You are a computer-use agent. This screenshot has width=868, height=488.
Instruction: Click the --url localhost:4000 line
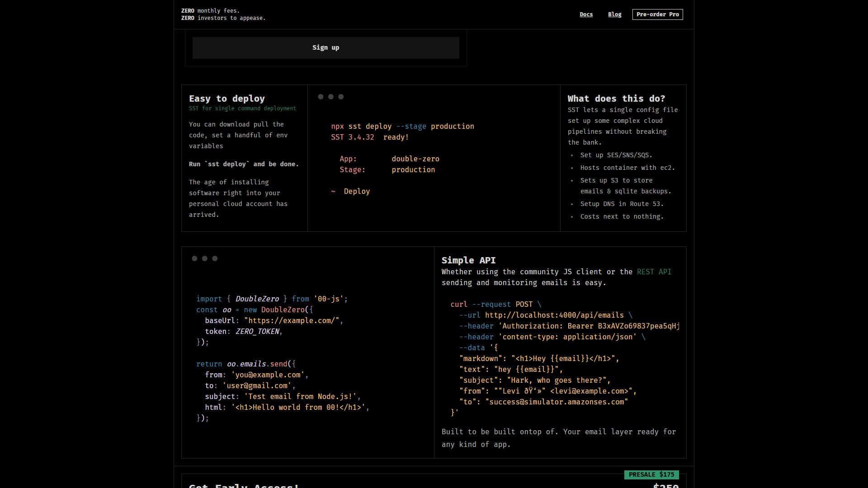tap(546, 315)
